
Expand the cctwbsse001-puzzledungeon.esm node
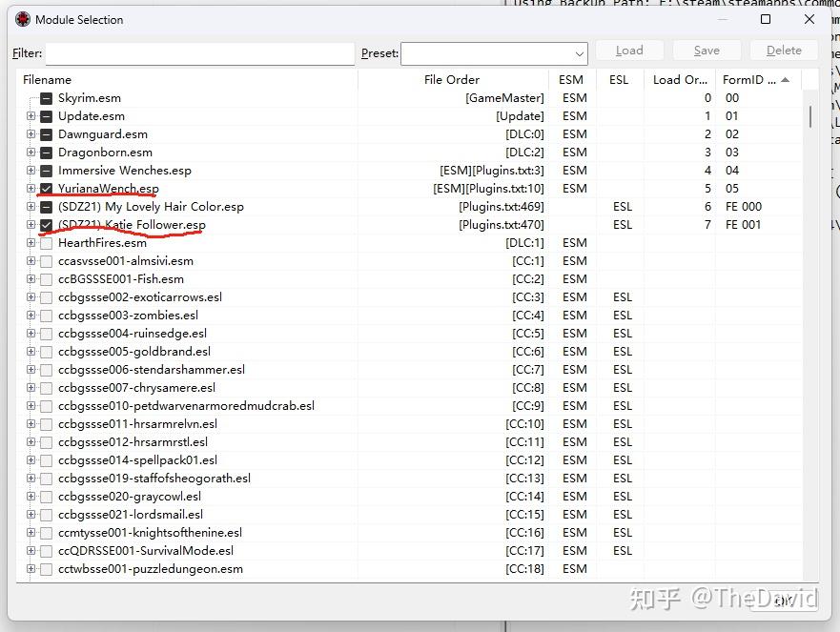click(x=31, y=569)
